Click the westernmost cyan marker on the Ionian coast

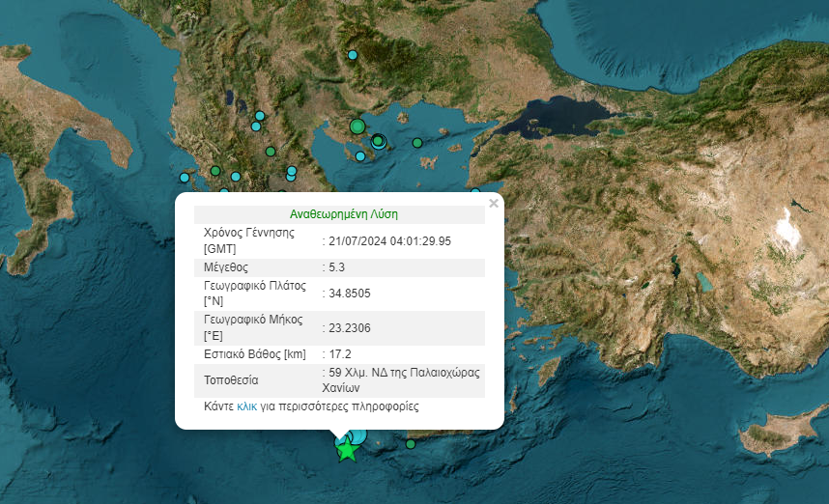coord(185,178)
